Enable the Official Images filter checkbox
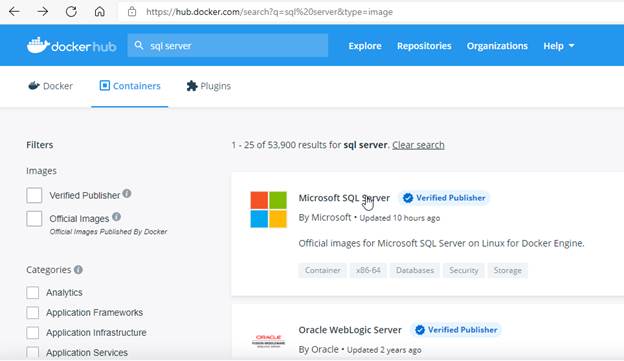The height and width of the screenshot is (361, 624). click(x=34, y=219)
